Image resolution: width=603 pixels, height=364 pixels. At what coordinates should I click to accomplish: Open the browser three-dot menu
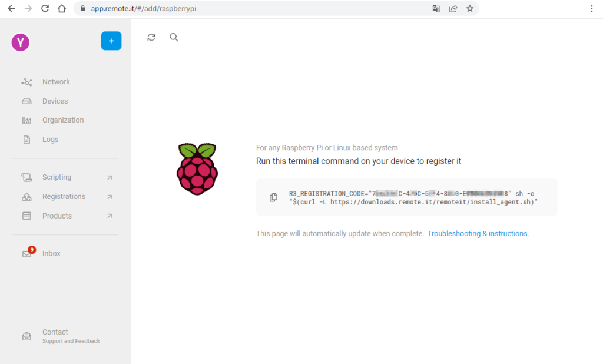[x=591, y=9]
